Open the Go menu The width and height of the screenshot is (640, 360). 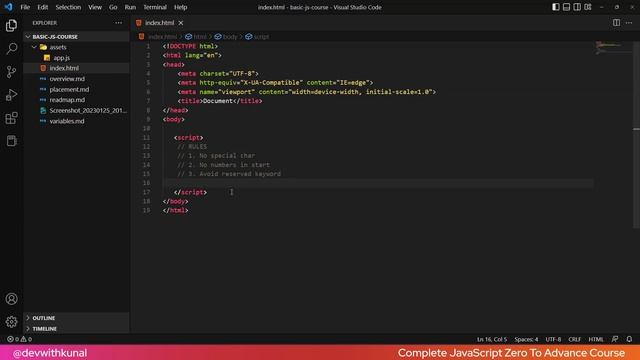113,7
